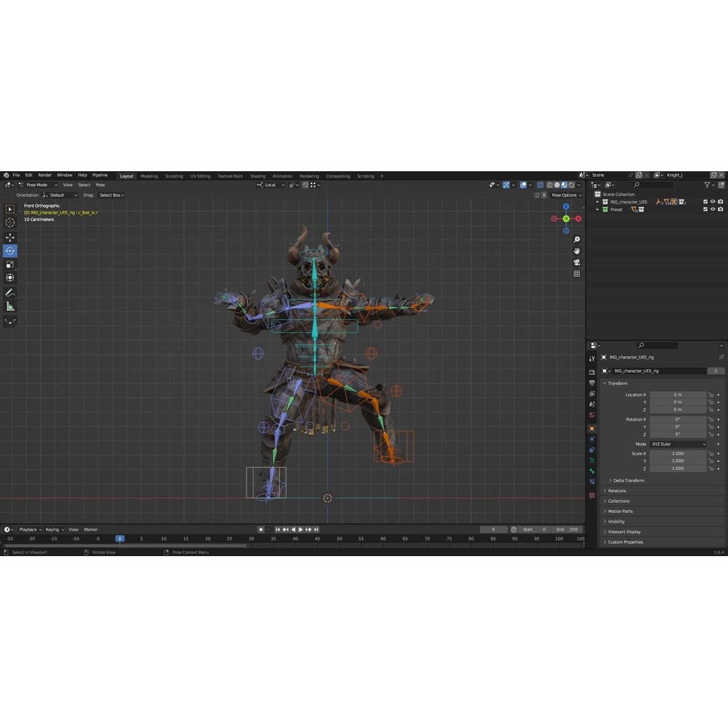Select the Annotate pencil tool
This screenshot has height=728, width=728.
pos(9,293)
